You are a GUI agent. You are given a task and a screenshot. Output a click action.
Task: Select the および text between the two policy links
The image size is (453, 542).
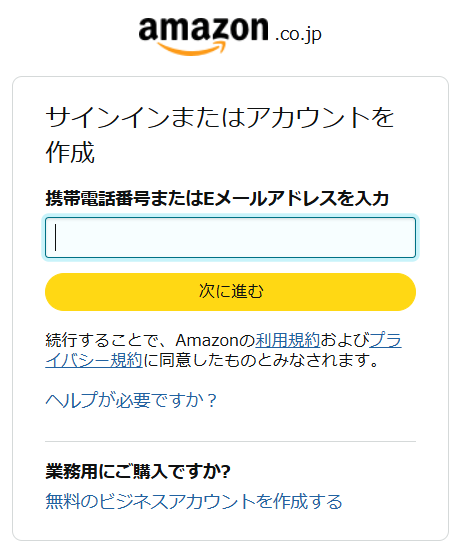click(345, 340)
